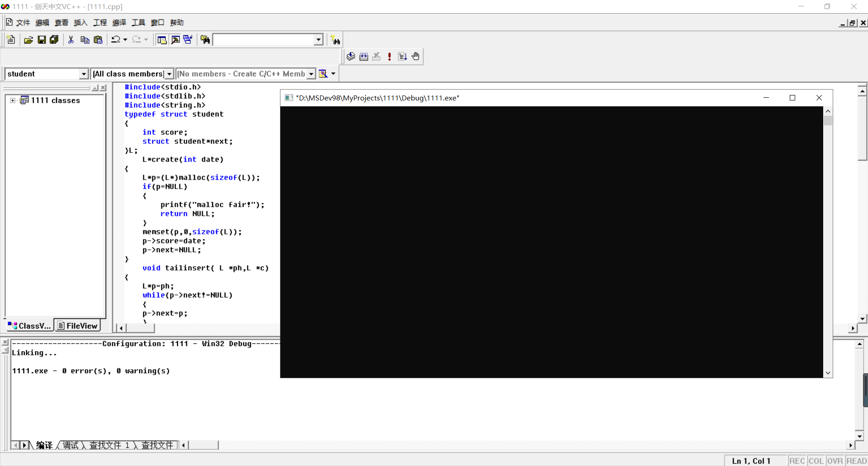Close the workspace panel
The image size is (868, 466).
(103, 88)
